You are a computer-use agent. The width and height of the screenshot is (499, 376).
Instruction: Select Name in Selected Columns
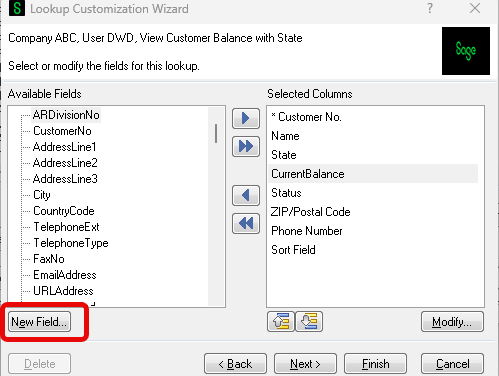[x=373, y=136]
